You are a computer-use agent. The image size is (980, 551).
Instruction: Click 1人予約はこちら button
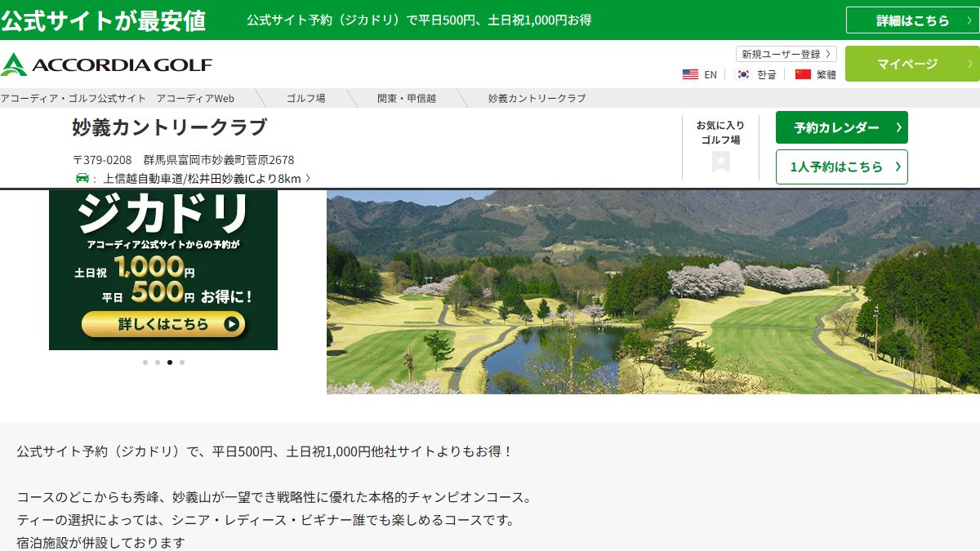pyautogui.click(x=841, y=167)
